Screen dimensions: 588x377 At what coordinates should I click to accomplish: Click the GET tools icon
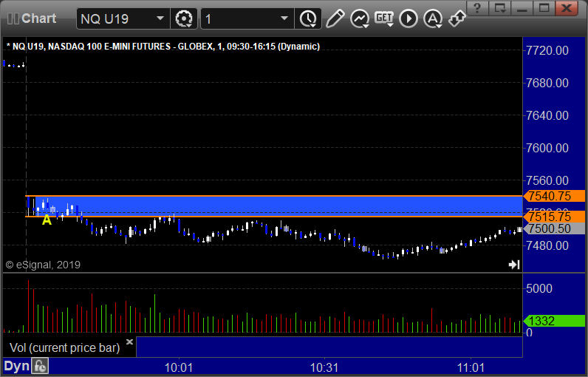tap(384, 18)
